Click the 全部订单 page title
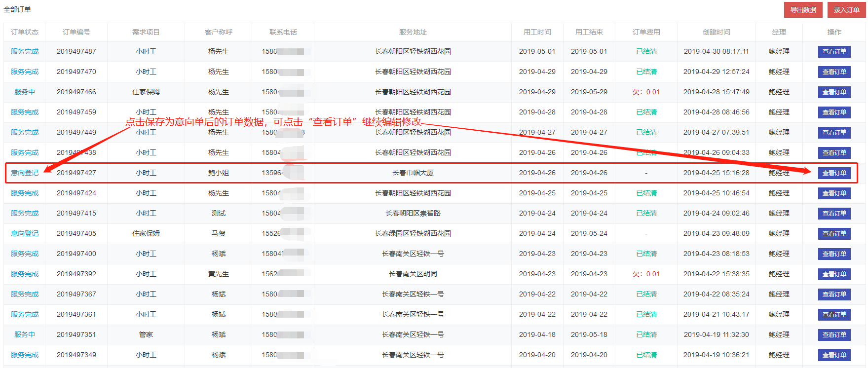 [17, 9]
